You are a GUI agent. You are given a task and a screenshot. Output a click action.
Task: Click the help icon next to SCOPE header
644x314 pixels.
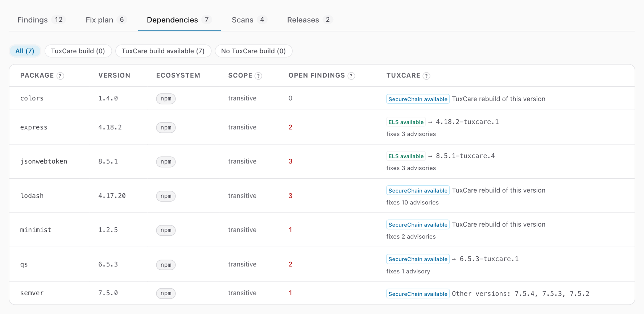coord(258,76)
